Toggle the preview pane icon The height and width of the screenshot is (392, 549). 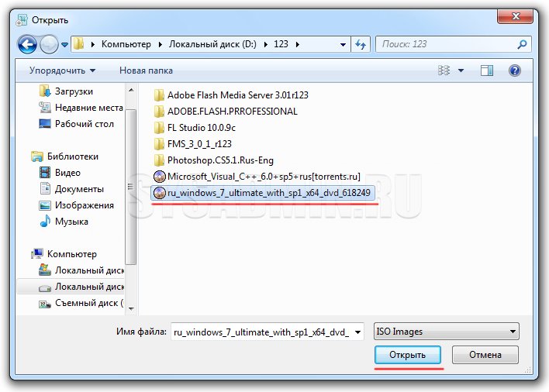tap(486, 70)
